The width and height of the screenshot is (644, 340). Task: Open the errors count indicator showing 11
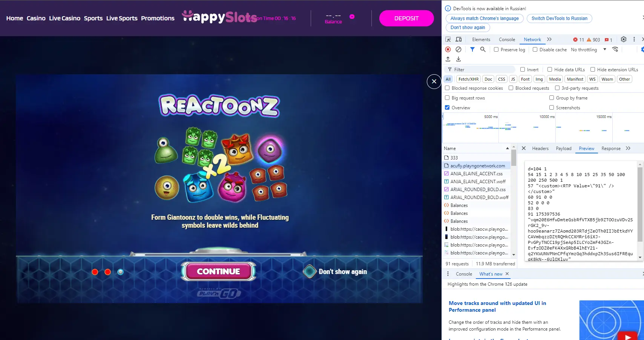(578, 40)
